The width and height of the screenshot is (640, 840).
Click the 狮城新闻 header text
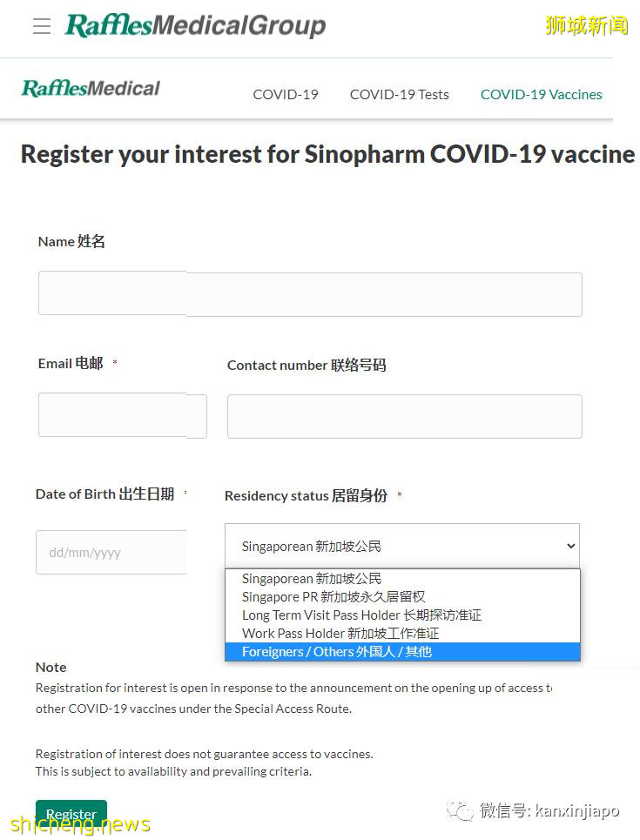tap(584, 25)
